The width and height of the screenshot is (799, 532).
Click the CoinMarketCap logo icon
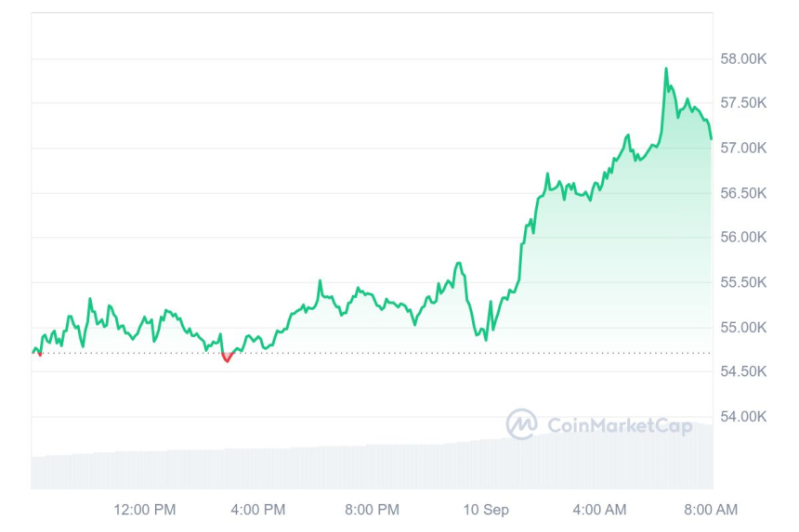(521, 424)
